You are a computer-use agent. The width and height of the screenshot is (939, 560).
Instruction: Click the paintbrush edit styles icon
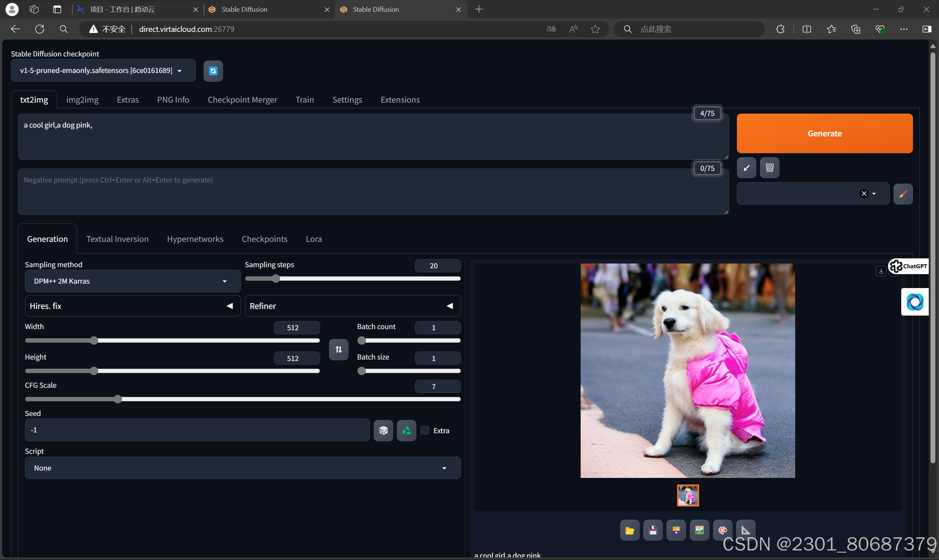(x=903, y=194)
